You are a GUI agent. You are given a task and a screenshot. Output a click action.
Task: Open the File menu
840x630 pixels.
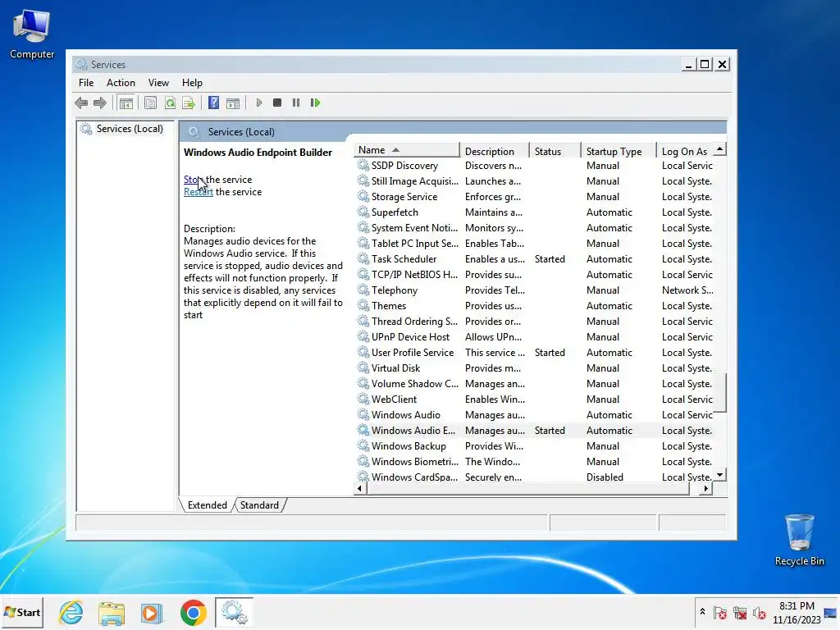pyautogui.click(x=86, y=83)
